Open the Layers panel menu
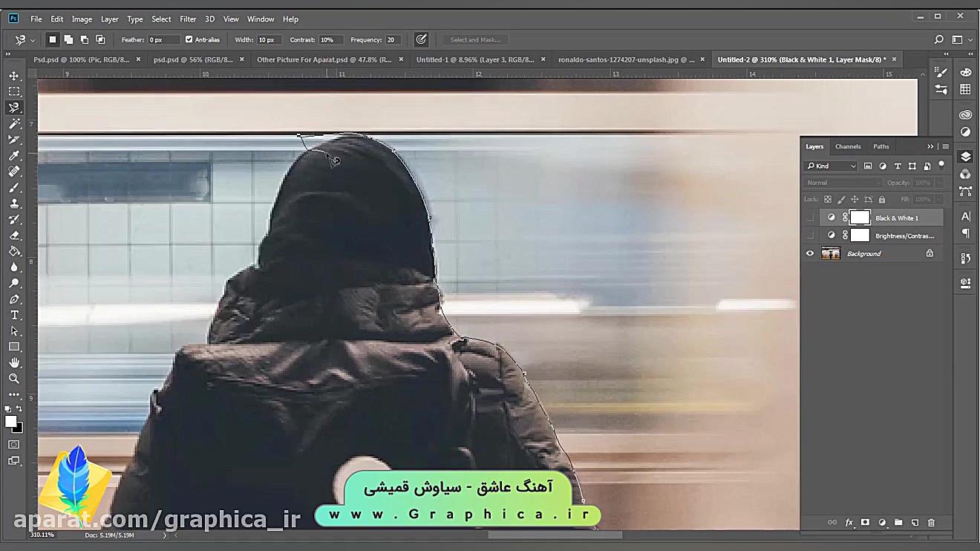This screenshot has height=551, width=980. pyautogui.click(x=945, y=146)
